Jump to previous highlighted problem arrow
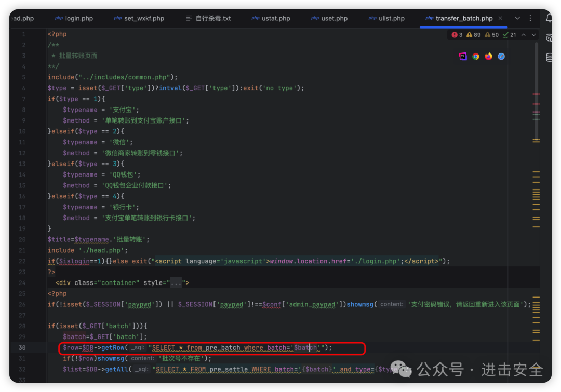561x392 pixels. coord(523,35)
